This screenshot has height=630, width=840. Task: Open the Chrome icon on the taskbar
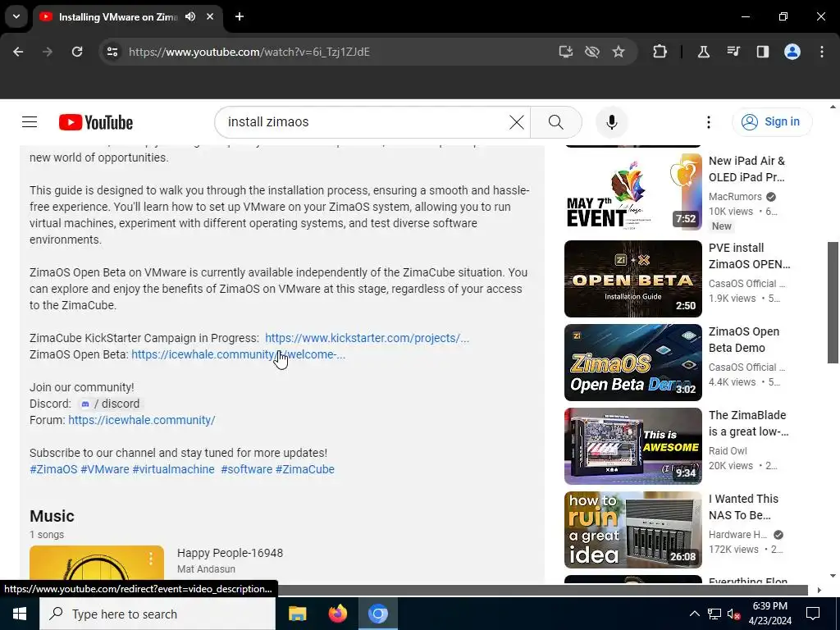[x=377, y=614]
